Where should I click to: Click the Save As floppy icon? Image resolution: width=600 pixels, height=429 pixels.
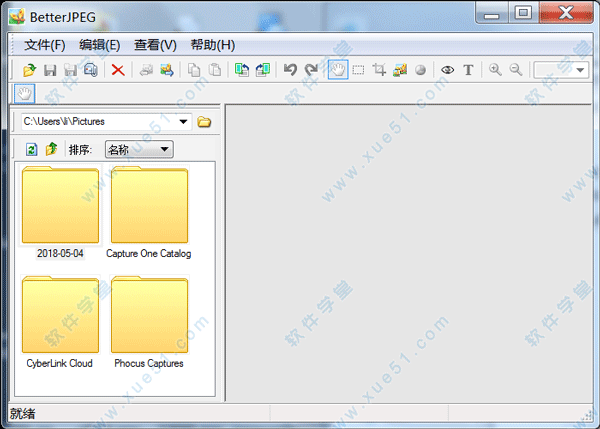(x=70, y=70)
